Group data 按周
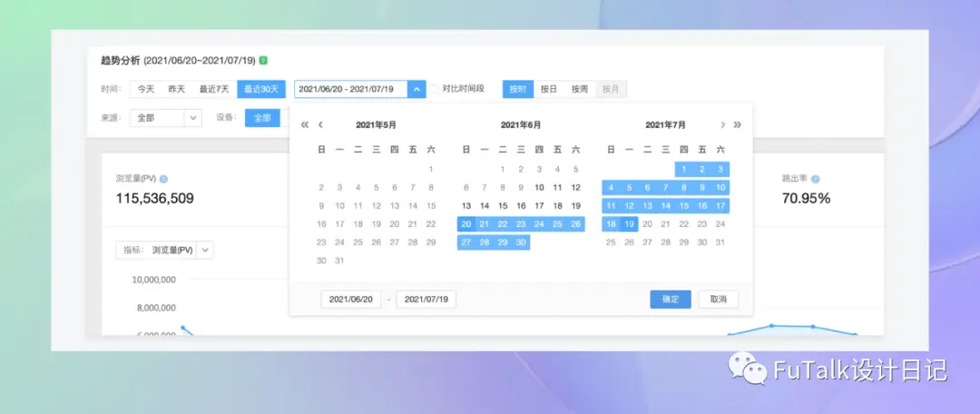This screenshot has width=980, height=414. (x=579, y=89)
